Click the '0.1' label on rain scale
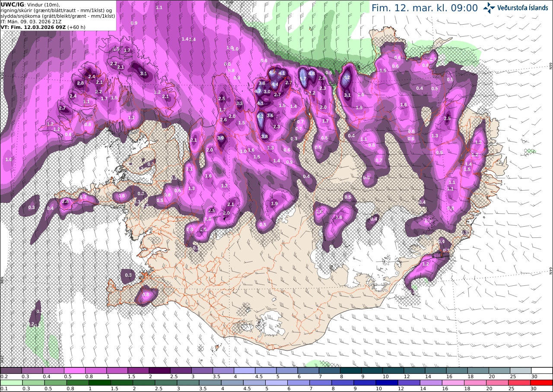553x392 pixels. coord(4,389)
